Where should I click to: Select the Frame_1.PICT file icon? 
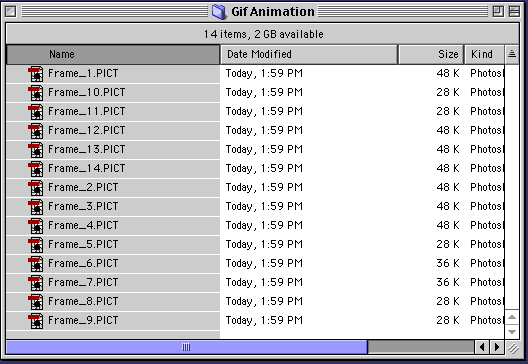point(36,74)
